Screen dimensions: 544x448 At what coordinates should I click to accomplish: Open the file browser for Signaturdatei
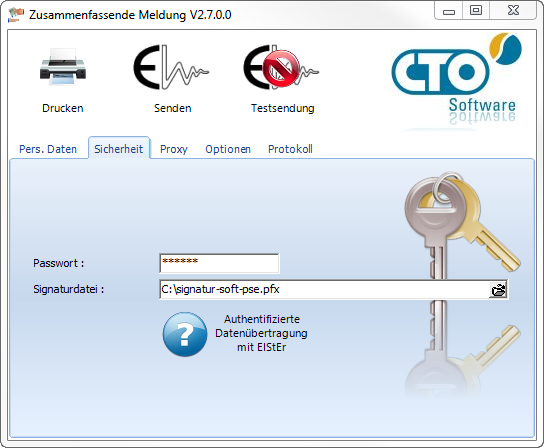(x=498, y=290)
